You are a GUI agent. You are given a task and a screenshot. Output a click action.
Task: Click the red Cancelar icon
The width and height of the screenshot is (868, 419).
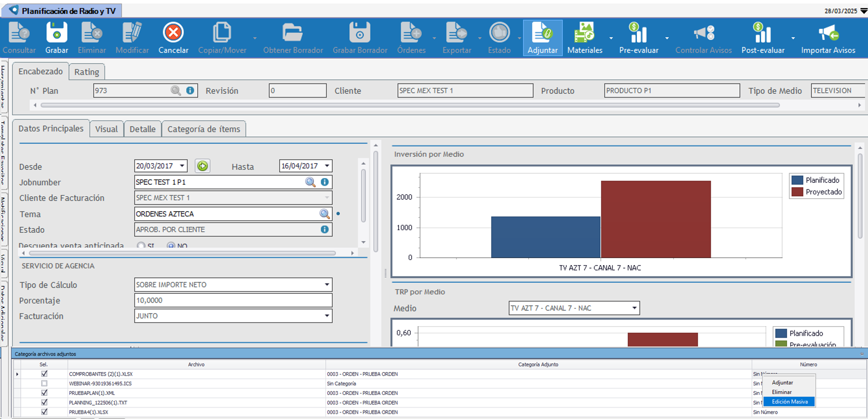click(x=173, y=33)
